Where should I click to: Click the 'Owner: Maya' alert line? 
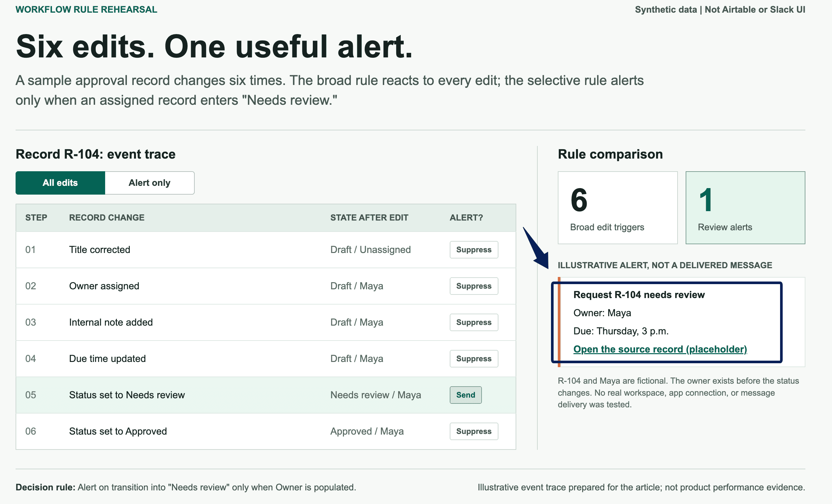click(602, 313)
